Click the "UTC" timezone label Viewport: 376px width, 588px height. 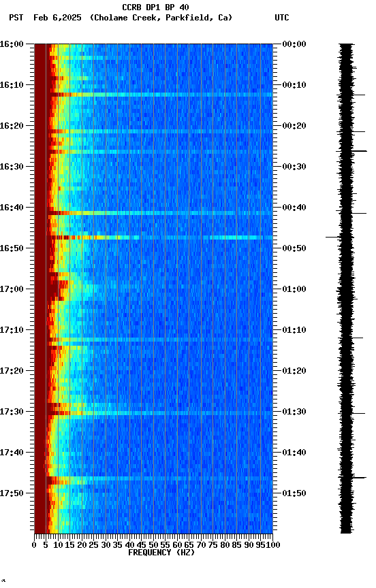click(x=282, y=18)
